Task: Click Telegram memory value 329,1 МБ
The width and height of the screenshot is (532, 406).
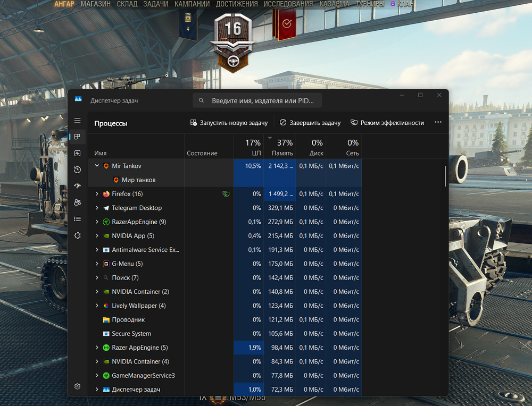Action: pyautogui.click(x=280, y=208)
